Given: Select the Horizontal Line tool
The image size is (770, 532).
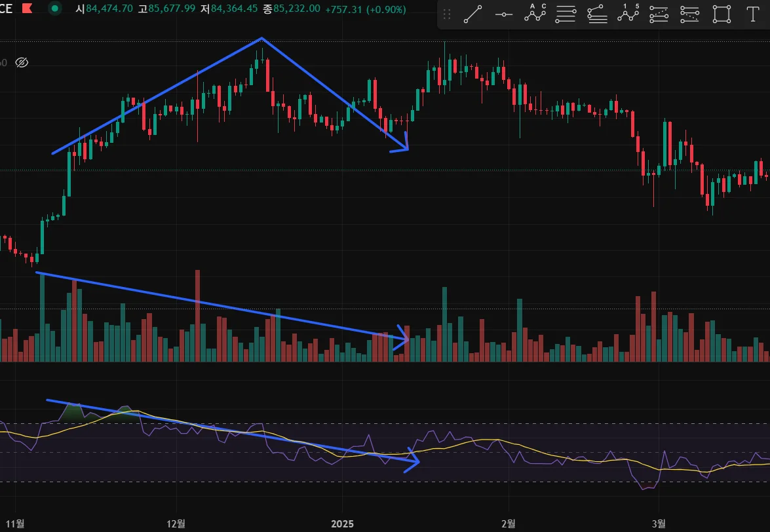Looking at the screenshot, I should click(x=504, y=14).
